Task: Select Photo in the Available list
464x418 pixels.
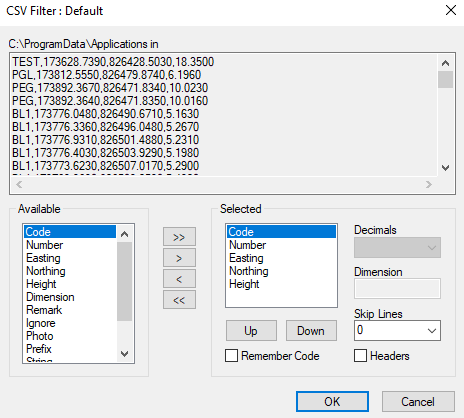Action: point(70,336)
